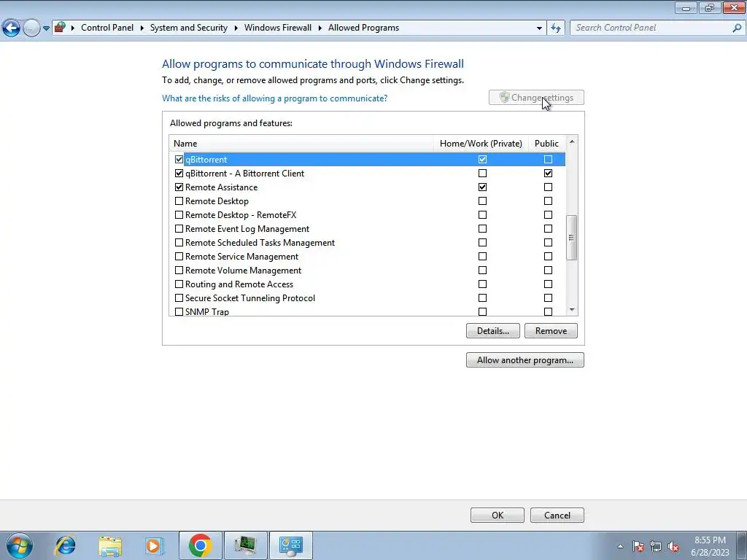Enable Remote Desktop - RemoteFX checkbox
Viewport: 747px width, 560px height.
pos(179,215)
